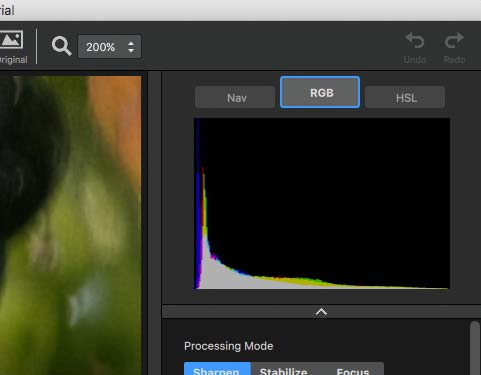This screenshot has height=375, width=481.
Task: Click the Redo arrow icon
Action: [x=454, y=40]
